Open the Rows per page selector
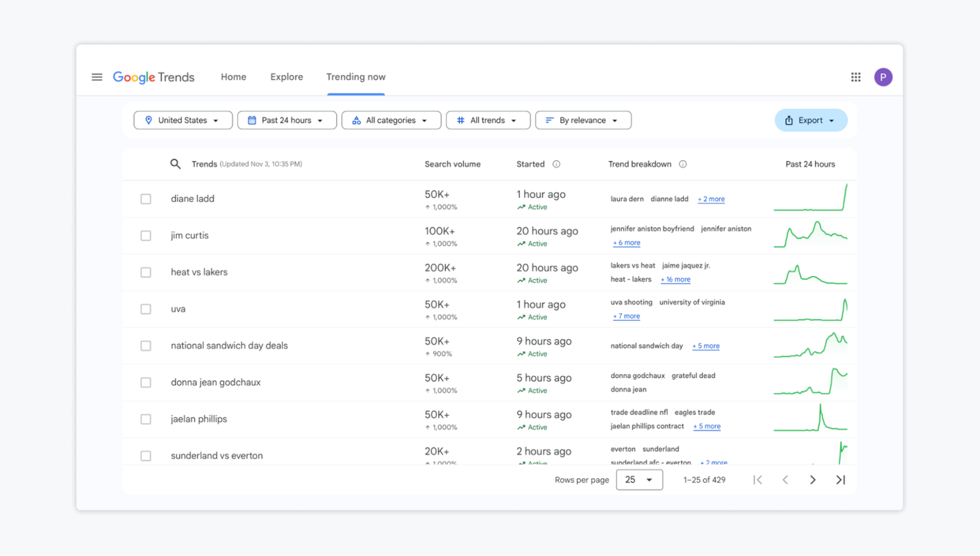 tap(639, 480)
